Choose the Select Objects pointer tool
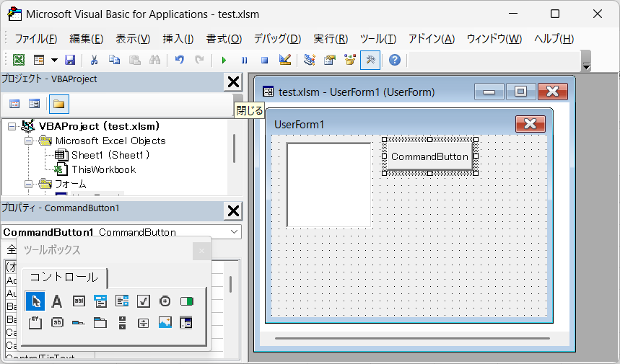Image resolution: width=620 pixels, height=364 pixels. pyautogui.click(x=35, y=301)
